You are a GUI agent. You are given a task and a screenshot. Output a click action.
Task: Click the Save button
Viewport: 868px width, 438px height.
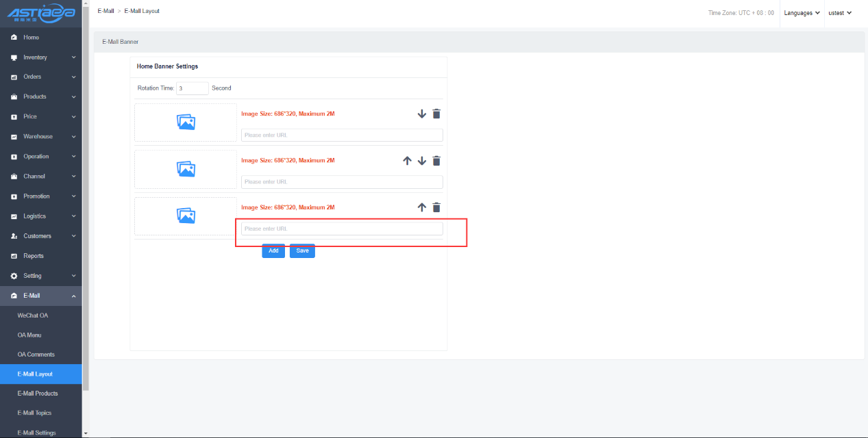point(302,250)
